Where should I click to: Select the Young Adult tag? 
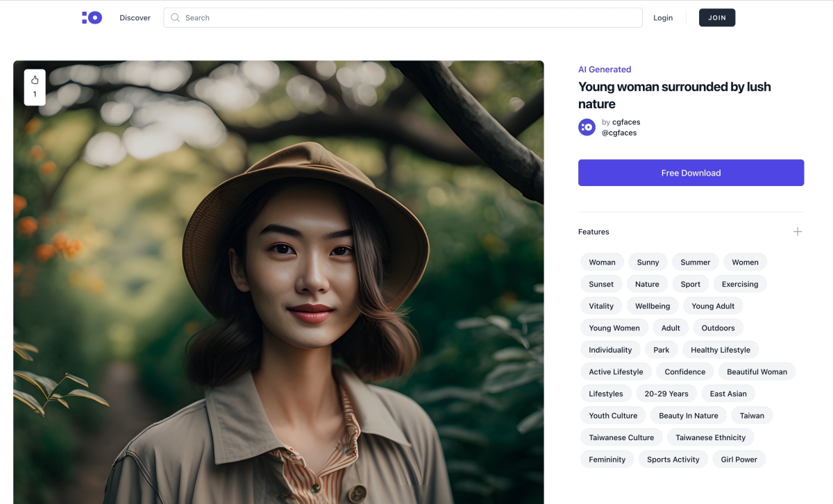click(713, 306)
